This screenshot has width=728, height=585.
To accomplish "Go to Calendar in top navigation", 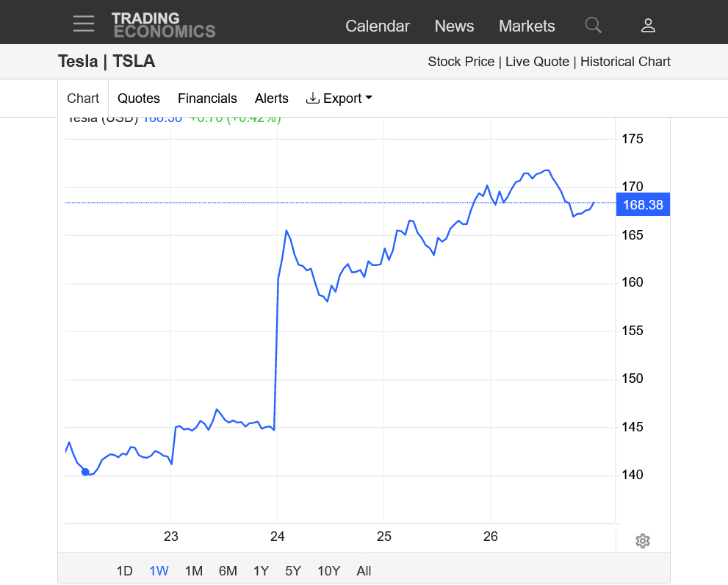I will point(378,26).
